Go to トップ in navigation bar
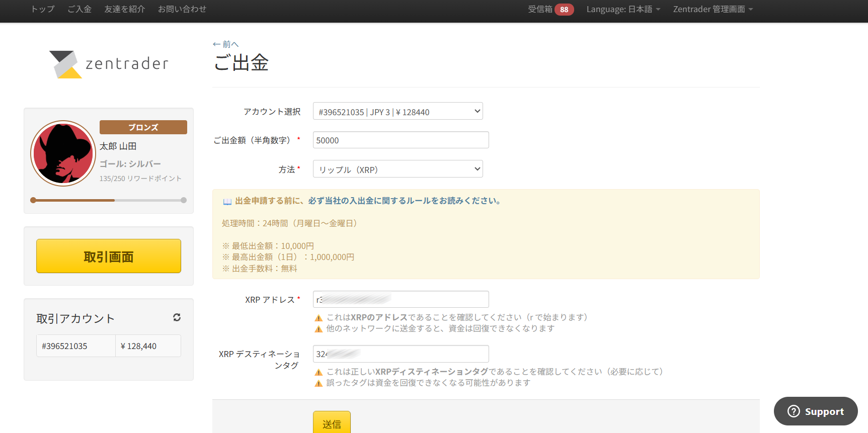Image resolution: width=868 pixels, height=433 pixels. point(43,9)
